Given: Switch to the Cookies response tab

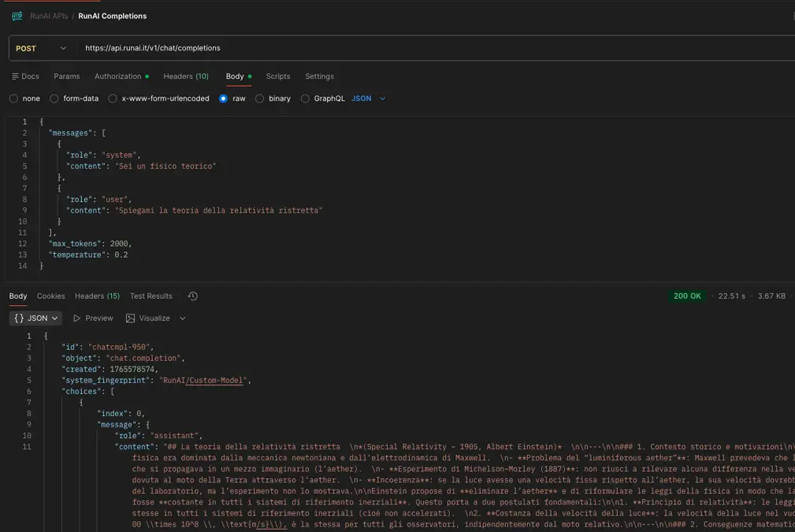Looking at the screenshot, I should 50,296.
